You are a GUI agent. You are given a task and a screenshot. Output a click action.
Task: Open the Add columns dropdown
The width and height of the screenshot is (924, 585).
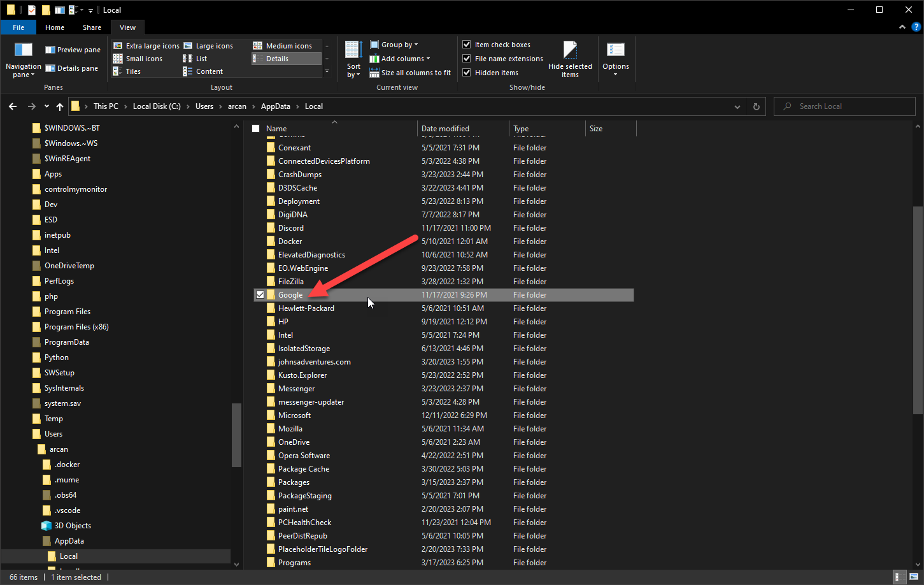click(x=401, y=59)
